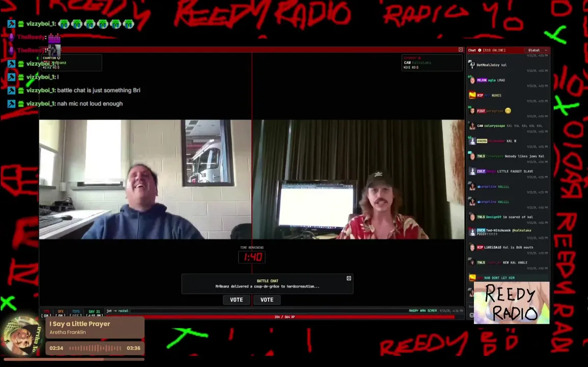Viewport: 588px width, 367px height.
Task: Select the right webcam feed with hat man
Action: (x=359, y=179)
